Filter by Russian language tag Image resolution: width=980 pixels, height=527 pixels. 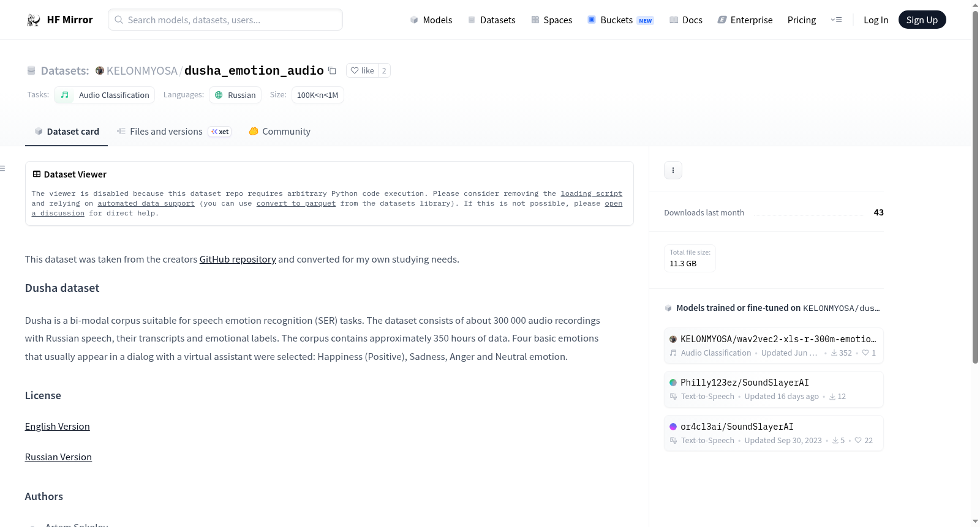click(x=235, y=95)
